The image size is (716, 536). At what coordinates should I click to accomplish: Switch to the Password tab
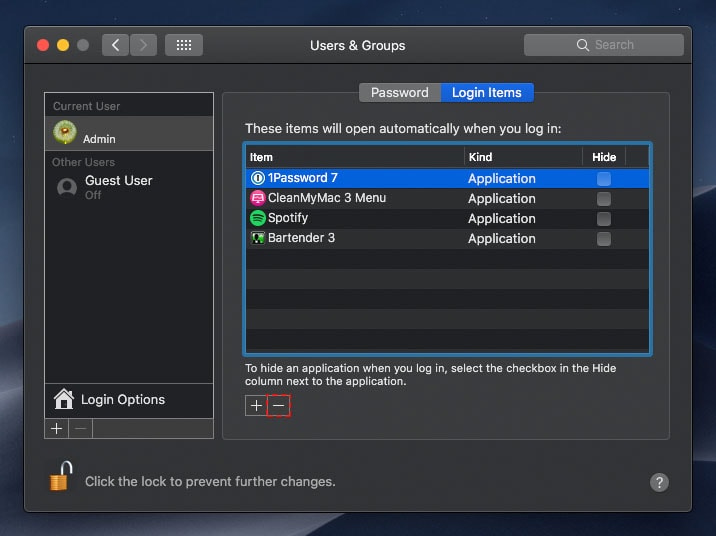[399, 92]
